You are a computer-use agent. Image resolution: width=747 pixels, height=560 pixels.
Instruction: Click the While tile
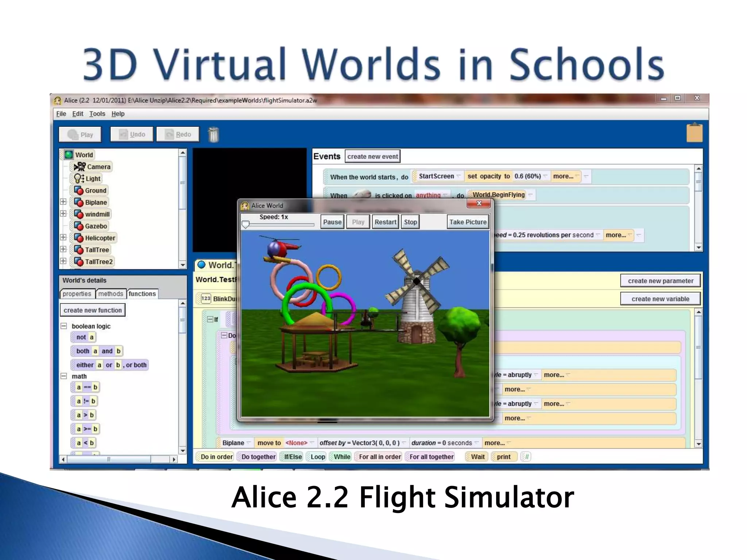pos(340,456)
